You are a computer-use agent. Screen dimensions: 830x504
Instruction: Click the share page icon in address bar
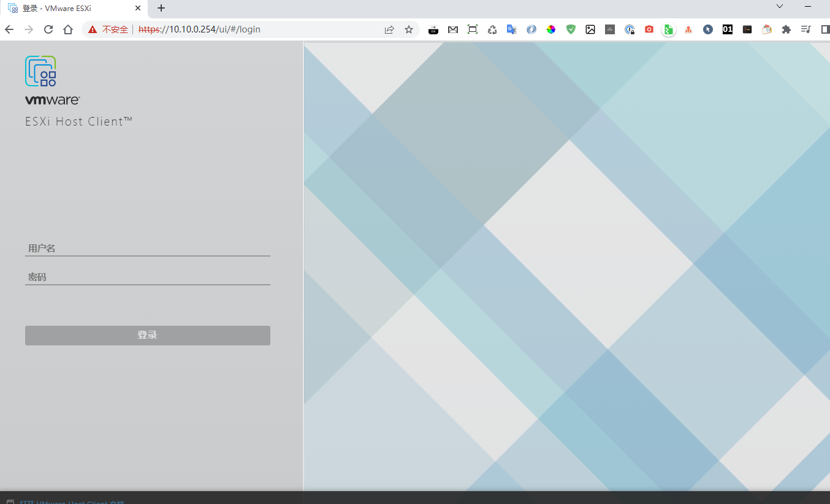tap(389, 29)
